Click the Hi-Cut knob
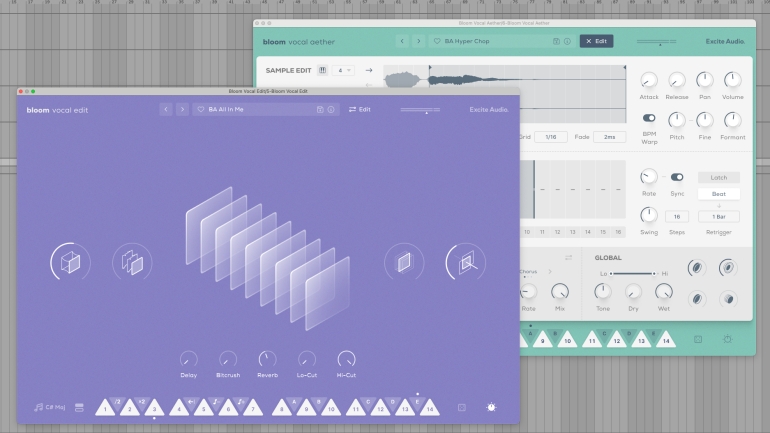Screen dimensions: 770x433 346,359
